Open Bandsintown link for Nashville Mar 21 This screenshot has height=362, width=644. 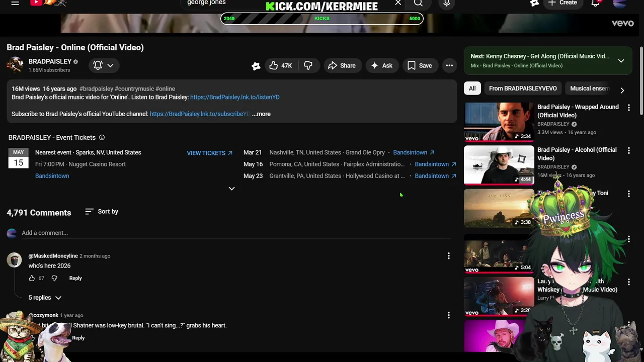coord(414,152)
